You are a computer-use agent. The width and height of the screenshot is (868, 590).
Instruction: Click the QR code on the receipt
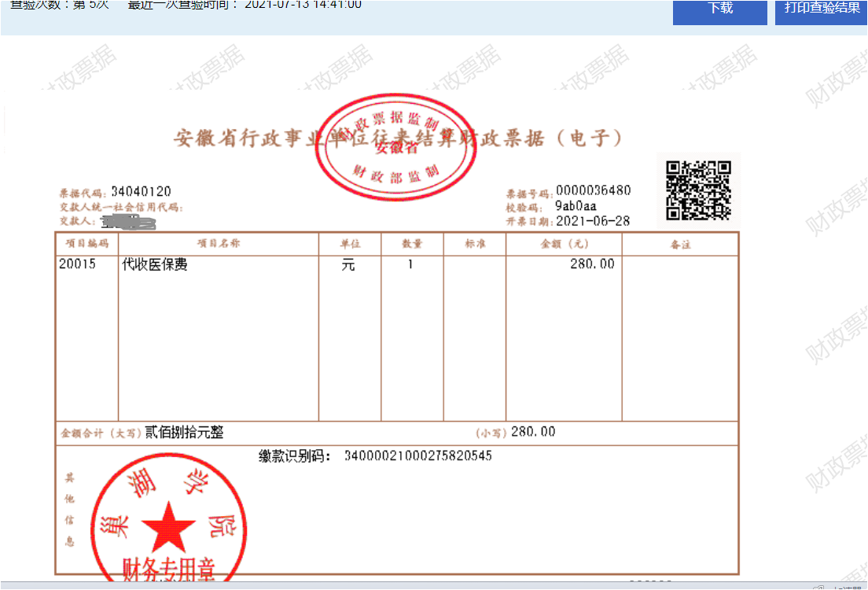[698, 190]
